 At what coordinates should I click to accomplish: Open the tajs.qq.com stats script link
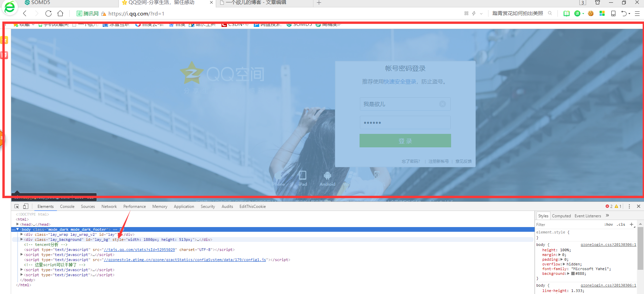[x=139, y=250]
